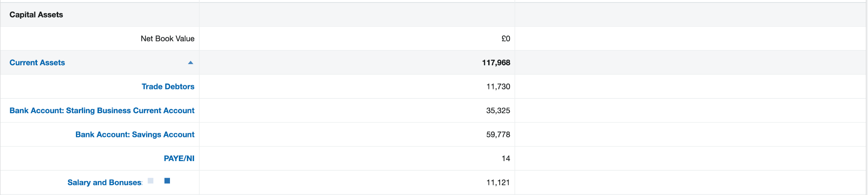Open the PAYE/NI link
Image resolution: width=868 pixels, height=195 pixels.
pos(179,159)
